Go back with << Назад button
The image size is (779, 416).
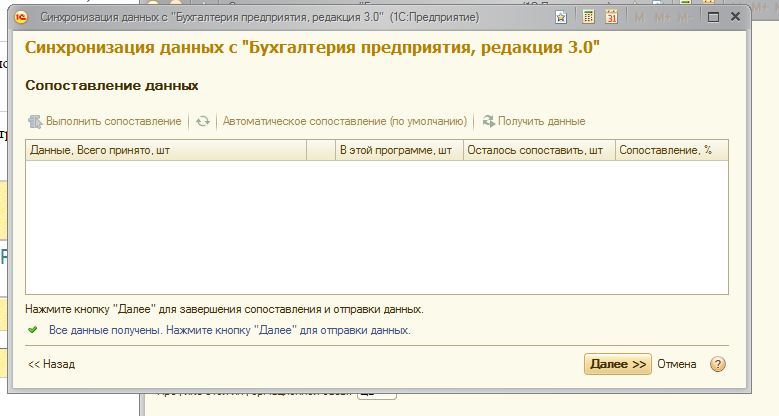click(52, 364)
